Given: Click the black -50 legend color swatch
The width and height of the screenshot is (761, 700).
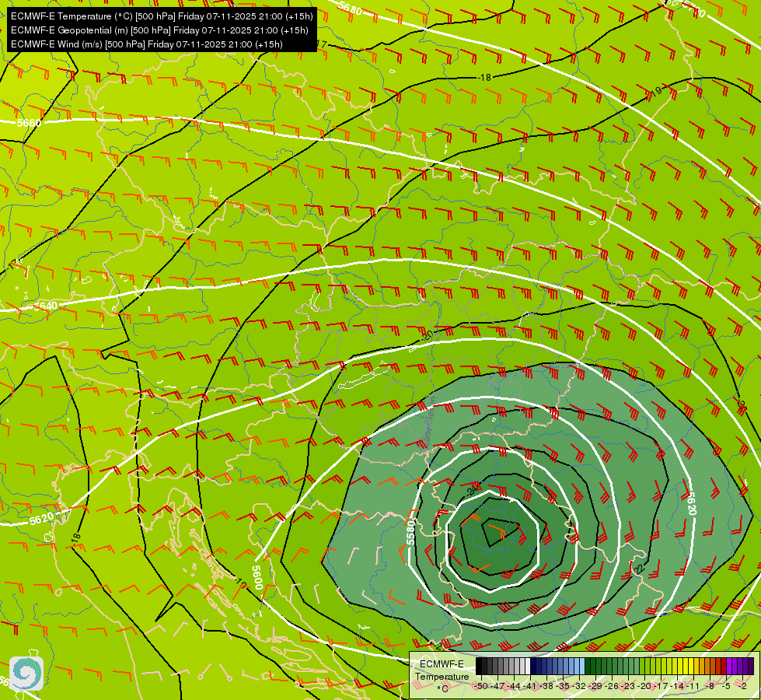Looking at the screenshot, I should 479,666.
